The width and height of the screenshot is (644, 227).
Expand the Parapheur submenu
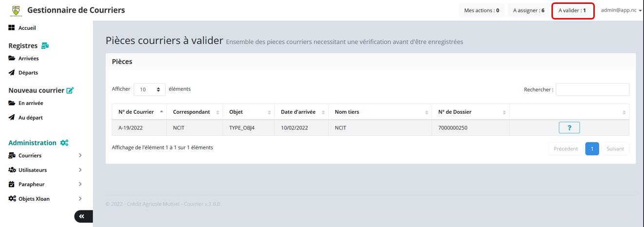point(80,185)
